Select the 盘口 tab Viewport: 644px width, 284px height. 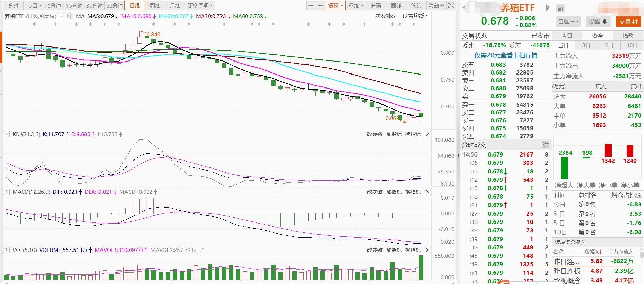pyautogui.click(x=567, y=36)
